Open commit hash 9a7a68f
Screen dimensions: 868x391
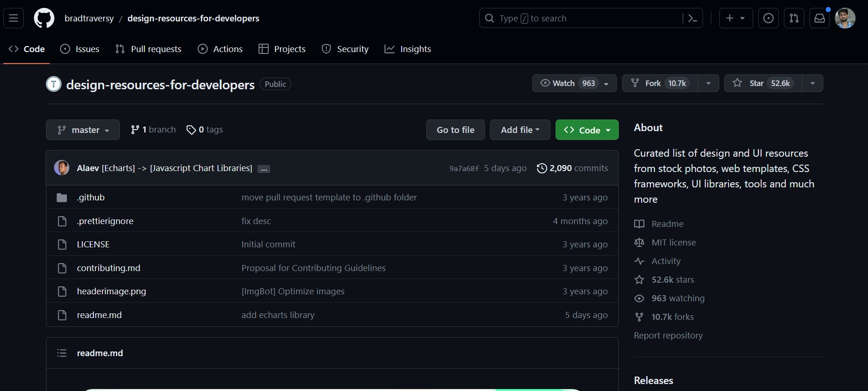(464, 168)
